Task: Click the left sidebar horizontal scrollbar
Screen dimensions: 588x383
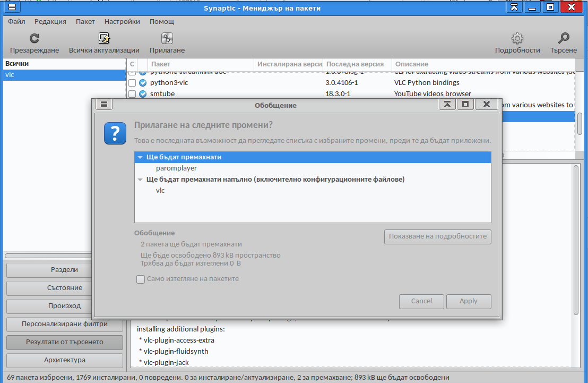Action: [x=48, y=256]
